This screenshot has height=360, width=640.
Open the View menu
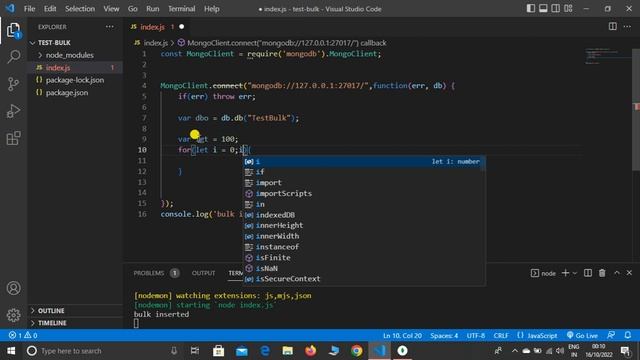click(111, 9)
